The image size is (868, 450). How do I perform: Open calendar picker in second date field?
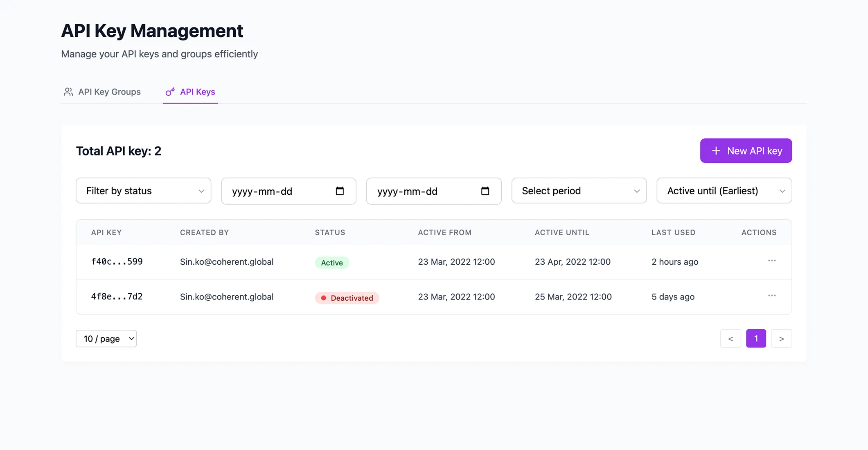[485, 191]
